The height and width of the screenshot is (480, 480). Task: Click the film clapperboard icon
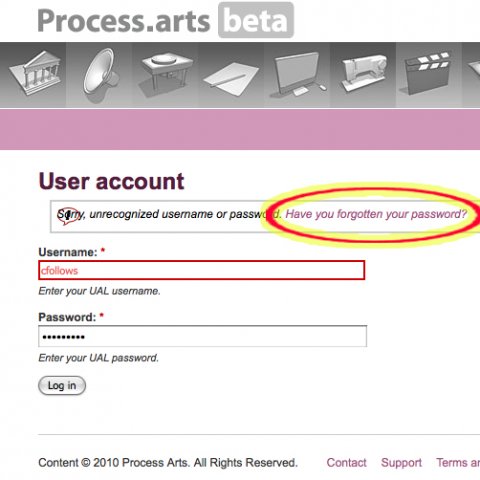click(426, 73)
